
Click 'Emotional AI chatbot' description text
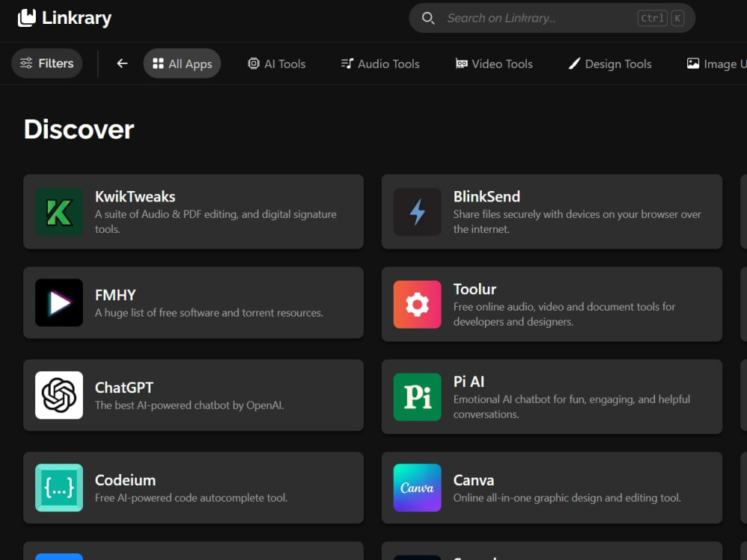pyautogui.click(x=571, y=407)
